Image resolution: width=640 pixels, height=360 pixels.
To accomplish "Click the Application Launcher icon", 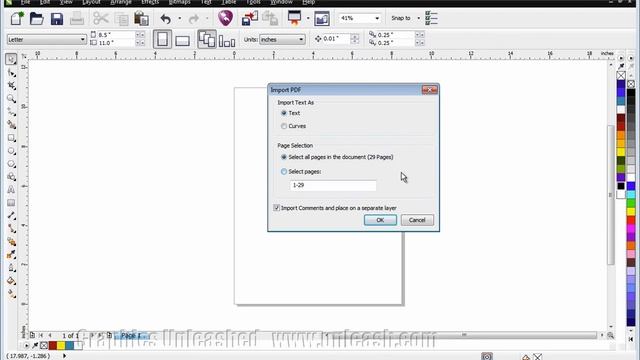I will 294,18.
